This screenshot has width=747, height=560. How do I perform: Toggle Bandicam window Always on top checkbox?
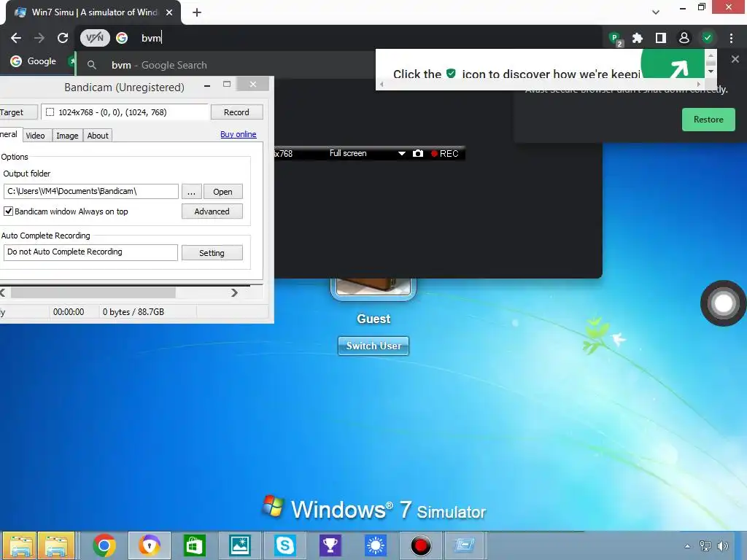[x=9, y=211]
